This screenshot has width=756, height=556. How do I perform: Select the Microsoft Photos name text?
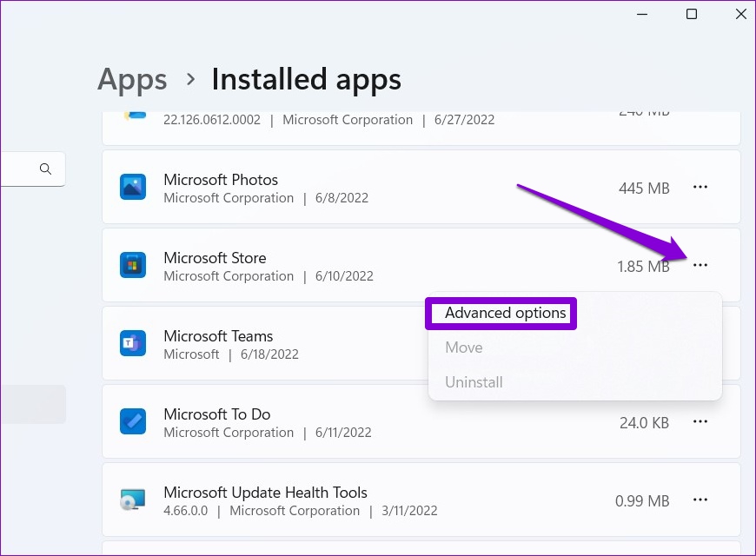(x=221, y=179)
